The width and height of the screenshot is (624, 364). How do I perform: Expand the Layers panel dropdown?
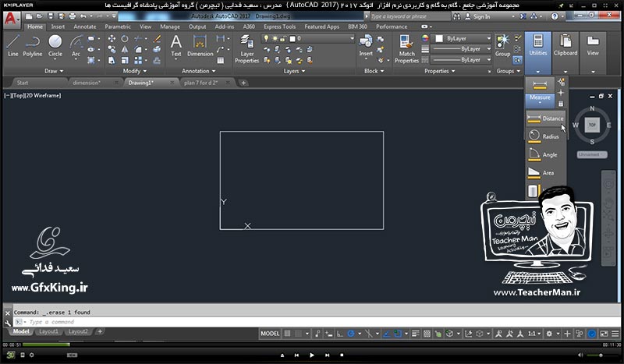click(x=294, y=71)
